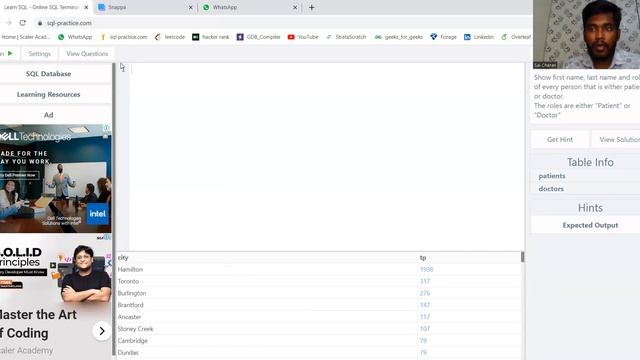Click next arrow on Scaler Academy ad

coord(102,331)
